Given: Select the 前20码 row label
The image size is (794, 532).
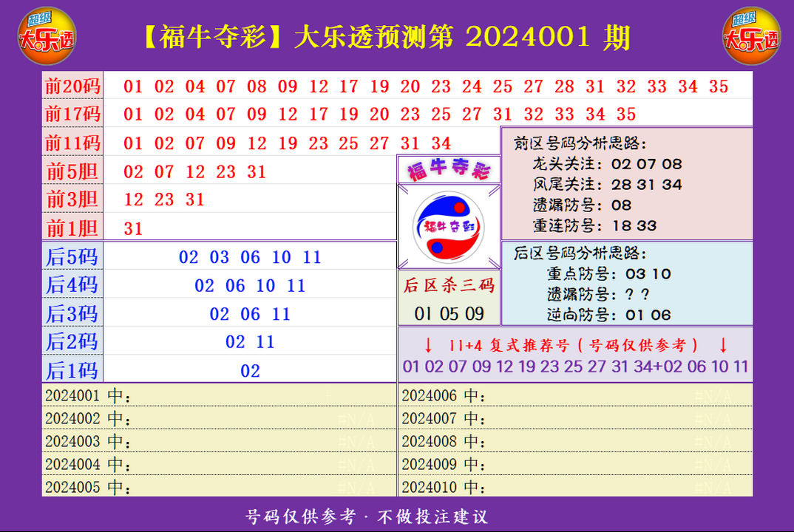Looking at the screenshot, I should [x=72, y=86].
